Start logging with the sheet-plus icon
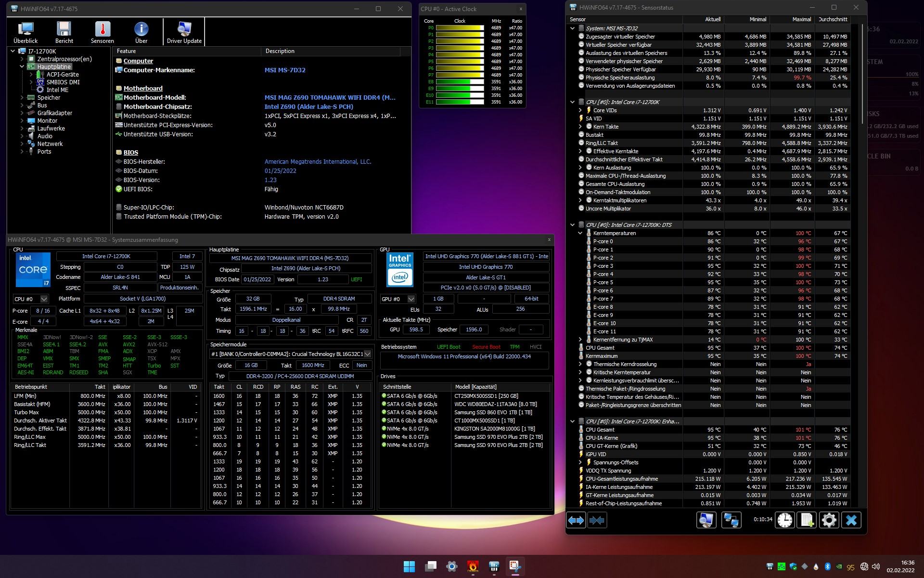The image size is (924, 578). [x=807, y=520]
